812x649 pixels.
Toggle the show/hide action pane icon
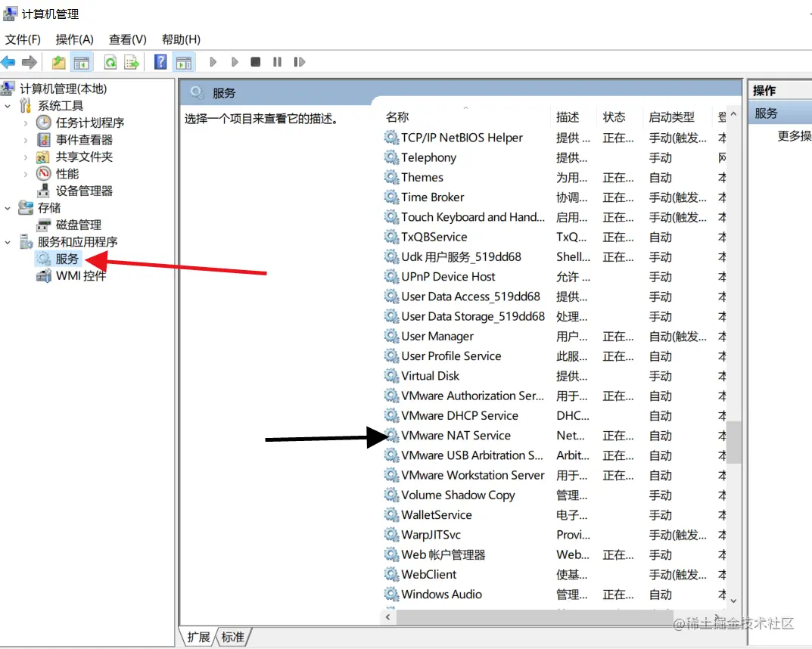point(184,63)
